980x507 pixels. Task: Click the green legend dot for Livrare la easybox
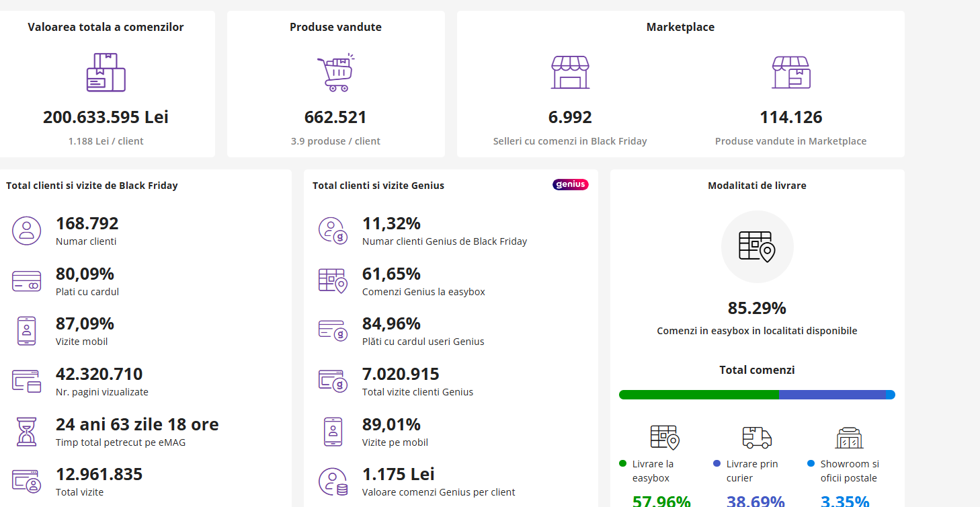pyautogui.click(x=622, y=464)
